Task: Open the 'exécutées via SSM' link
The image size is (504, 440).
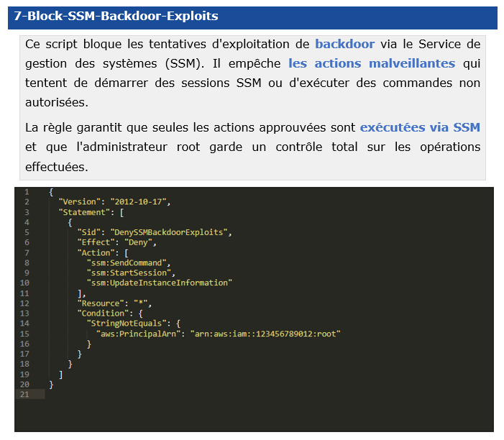Action: click(x=420, y=127)
